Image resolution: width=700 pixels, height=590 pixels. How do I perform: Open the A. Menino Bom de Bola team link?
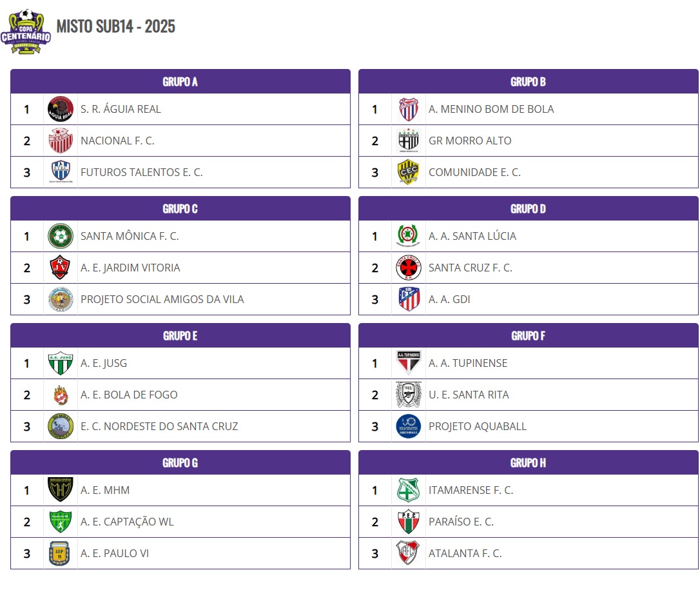point(491,109)
